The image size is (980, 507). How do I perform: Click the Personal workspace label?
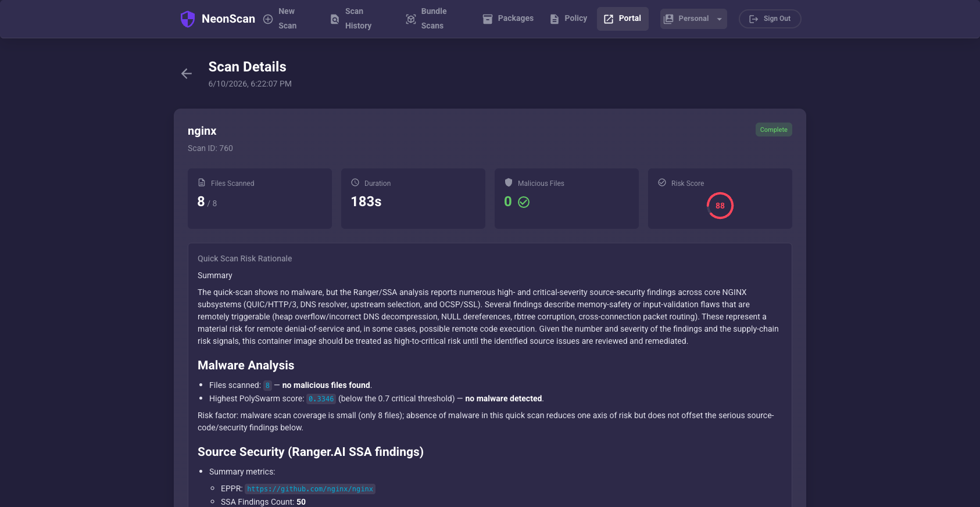coord(693,19)
